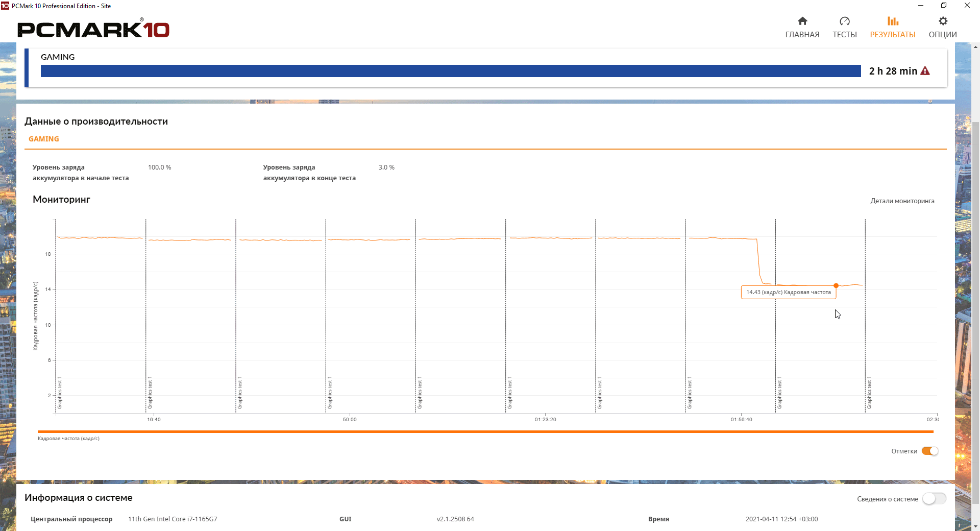The width and height of the screenshot is (980, 531).
Task: Minimize the PCMark 10 window
Action: pyautogui.click(x=920, y=6)
